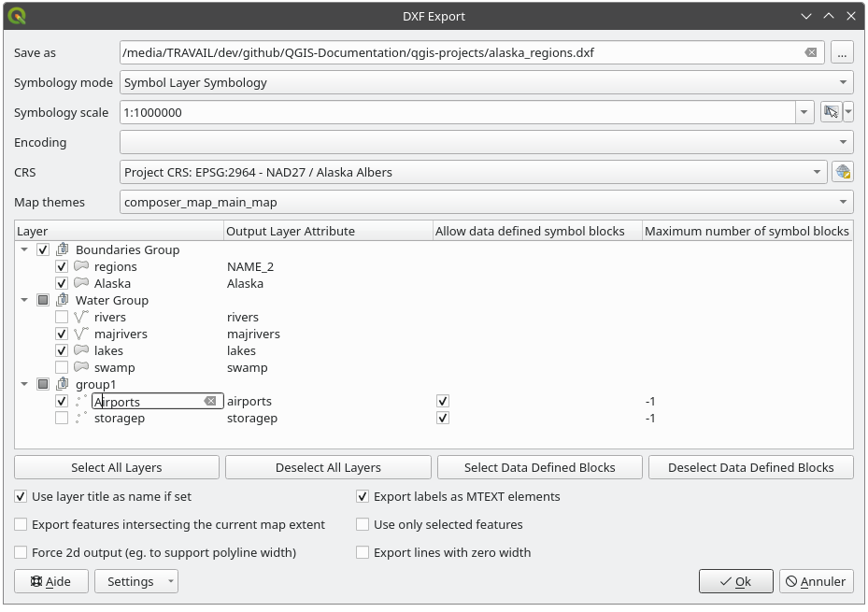Click the QGIS logo in title bar
Image resolution: width=868 pixels, height=612 pixels.
point(17,16)
